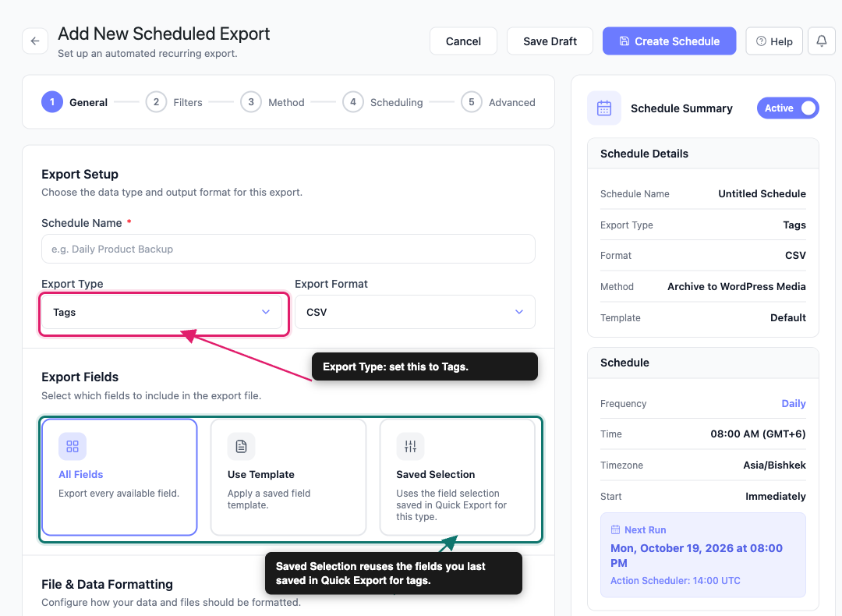Click step 5 circle in the wizard
Viewport: 842px width, 616px height.
(472, 102)
